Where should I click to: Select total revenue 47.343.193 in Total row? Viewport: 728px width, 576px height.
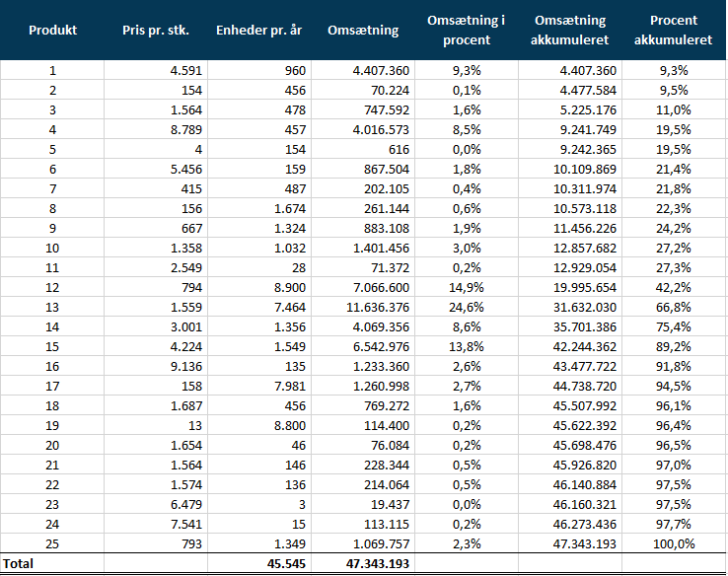point(378,563)
